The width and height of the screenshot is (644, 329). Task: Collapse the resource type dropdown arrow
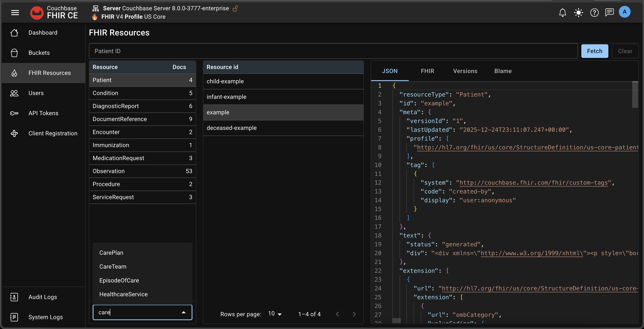[183, 312]
